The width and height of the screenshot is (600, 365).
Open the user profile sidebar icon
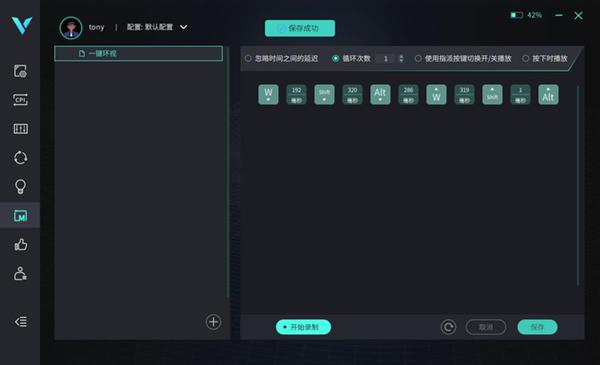click(20, 274)
